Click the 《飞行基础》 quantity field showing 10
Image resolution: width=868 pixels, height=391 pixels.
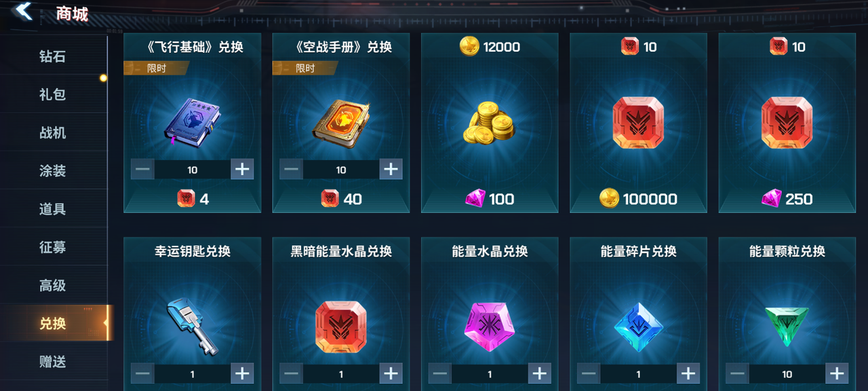click(x=193, y=170)
